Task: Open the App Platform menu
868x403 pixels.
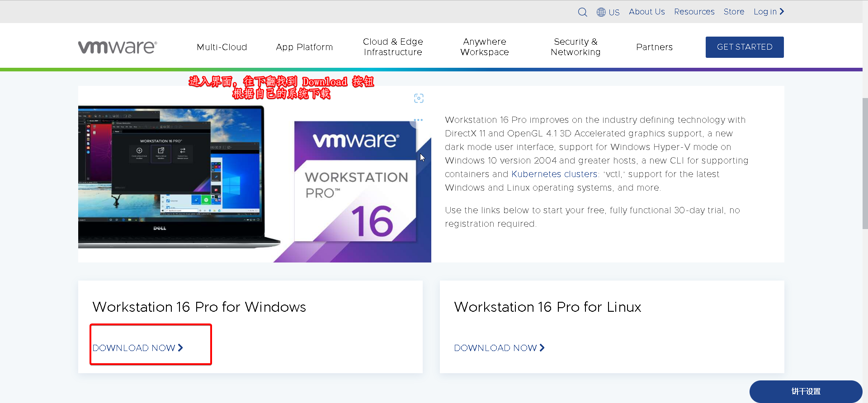Action: click(304, 47)
